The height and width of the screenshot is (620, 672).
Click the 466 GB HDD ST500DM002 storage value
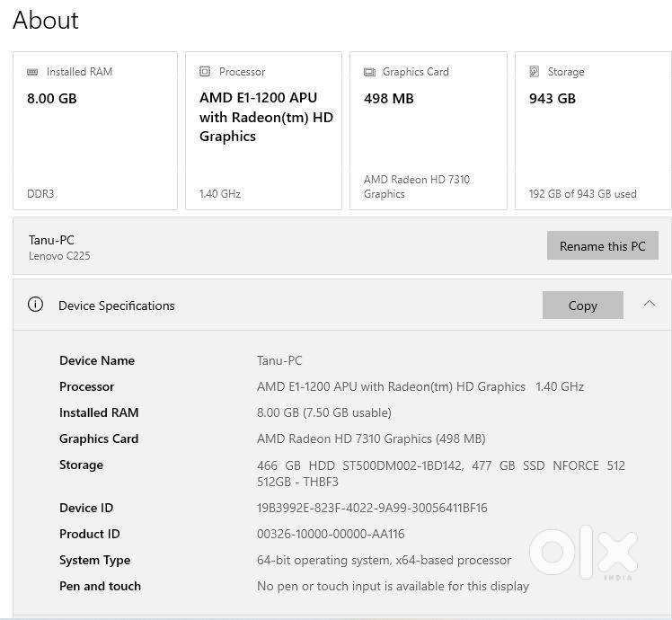tap(441, 474)
